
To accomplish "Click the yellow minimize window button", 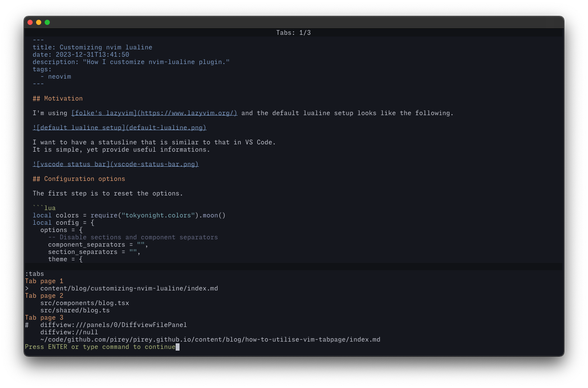I will [x=39, y=22].
